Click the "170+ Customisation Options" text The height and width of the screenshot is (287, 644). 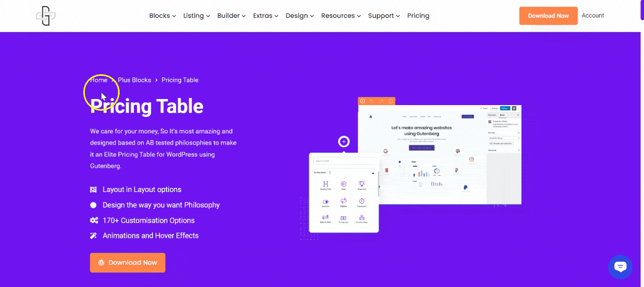coord(148,220)
